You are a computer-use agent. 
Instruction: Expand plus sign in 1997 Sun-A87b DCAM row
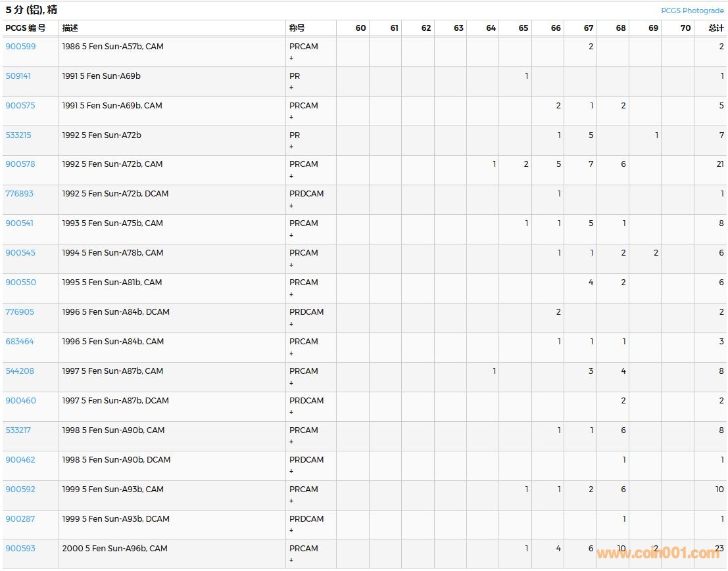pos(291,413)
